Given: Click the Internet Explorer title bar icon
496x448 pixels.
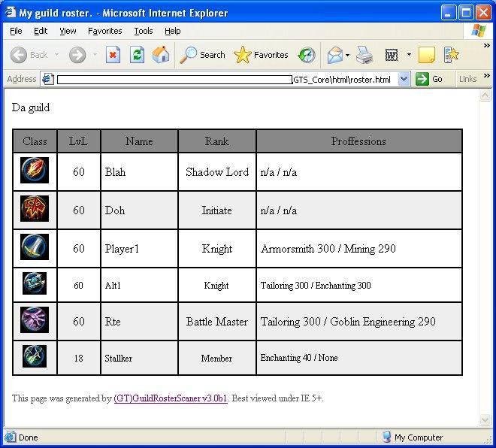Looking at the screenshot, I should click(x=11, y=12).
